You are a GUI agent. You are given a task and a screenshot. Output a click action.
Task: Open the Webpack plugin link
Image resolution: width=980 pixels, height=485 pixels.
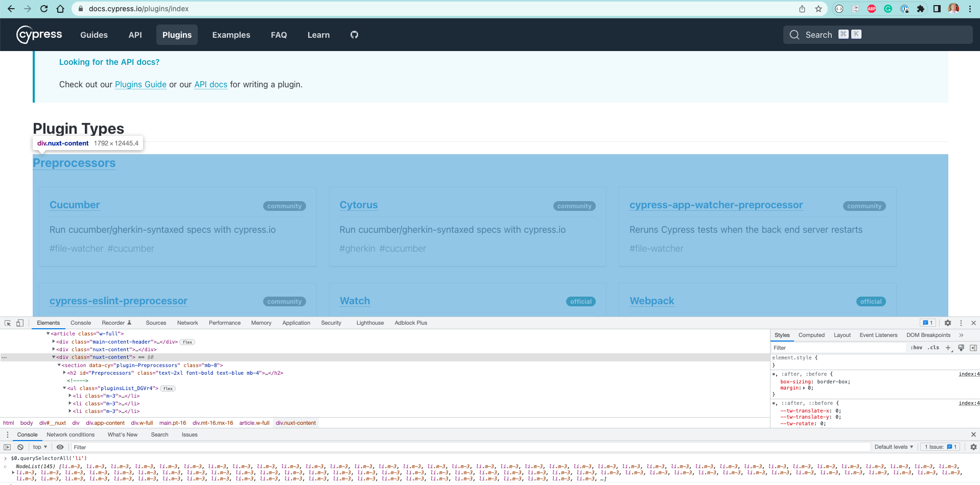click(x=652, y=301)
